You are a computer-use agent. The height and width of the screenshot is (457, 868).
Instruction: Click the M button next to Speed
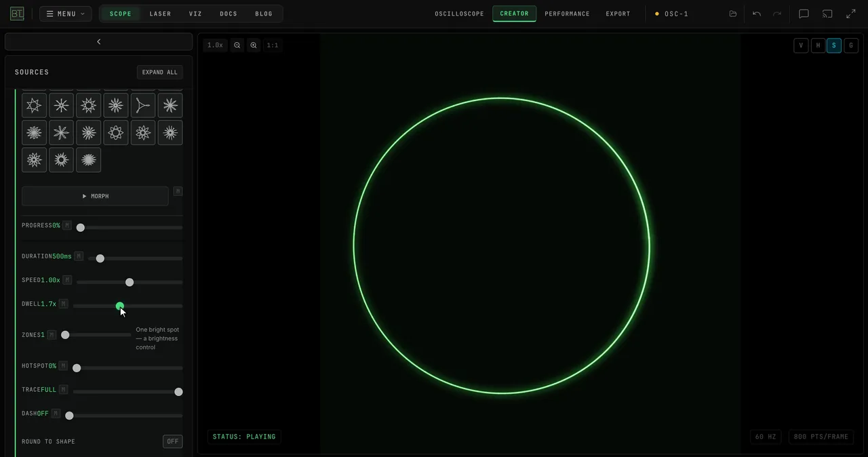coord(67,280)
